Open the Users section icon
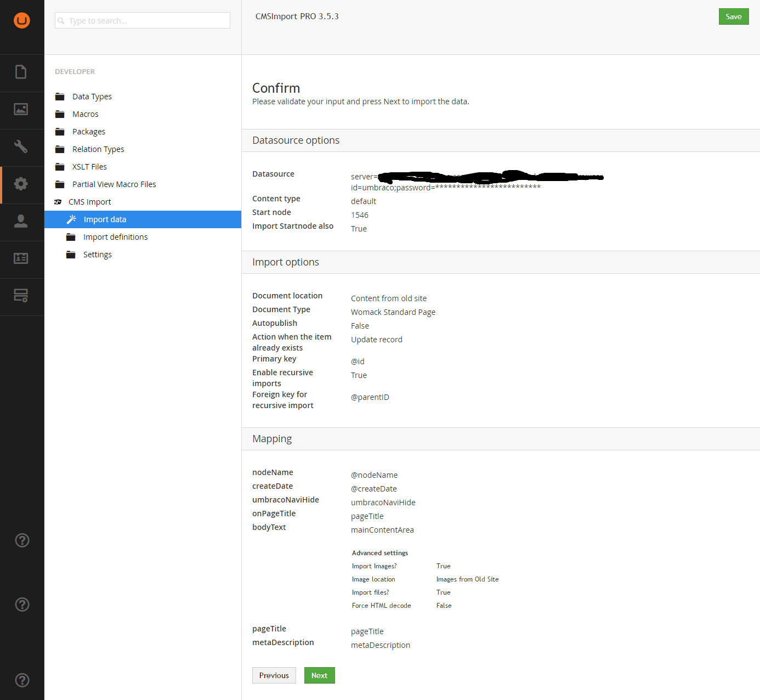The height and width of the screenshot is (700, 760). click(21, 221)
